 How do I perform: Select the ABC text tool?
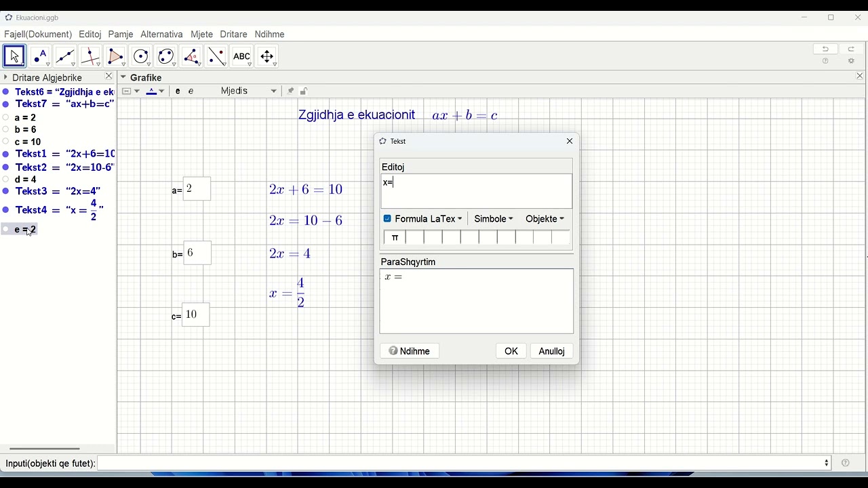pos(241,56)
